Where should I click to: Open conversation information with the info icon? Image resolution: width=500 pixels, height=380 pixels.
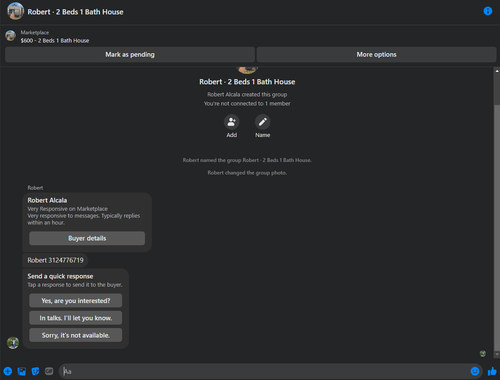(x=488, y=11)
